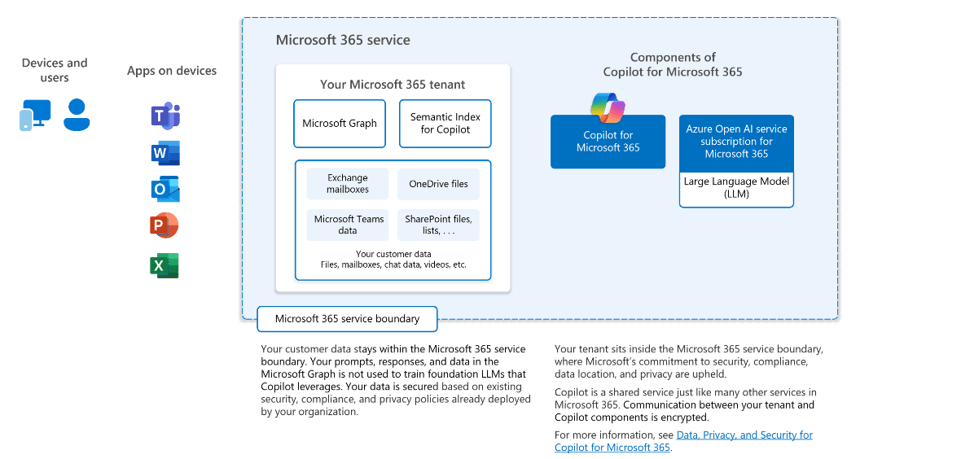Viewport: 961px width, 459px height.
Task: Select Semantic Index for Copilot box
Action: point(445,123)
